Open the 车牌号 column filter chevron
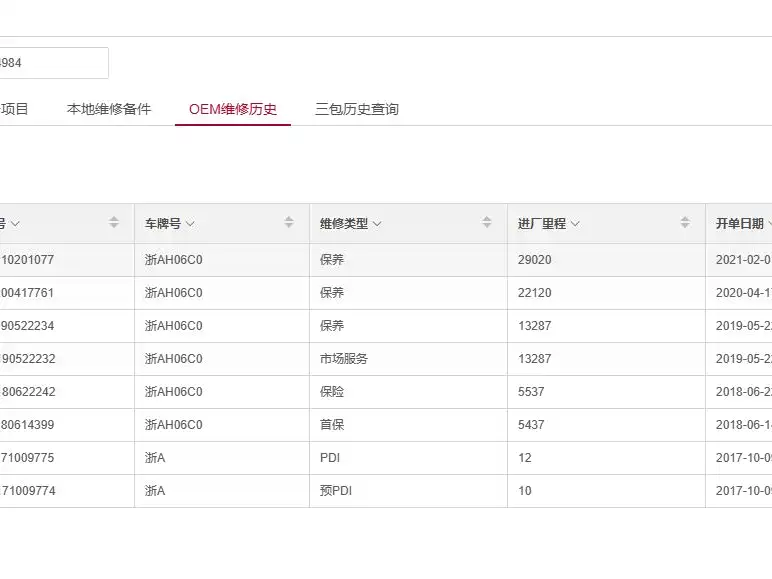 pyautogui.click(x=190, y=224)
